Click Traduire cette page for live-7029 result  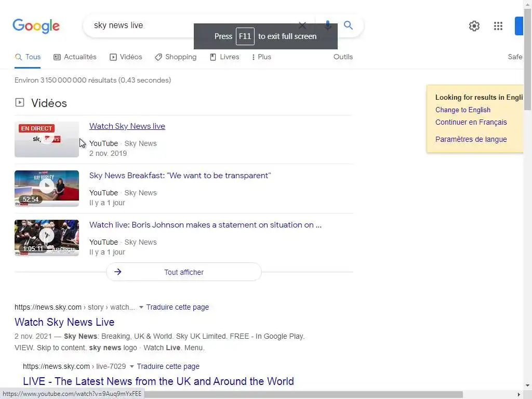click(168, 366)
